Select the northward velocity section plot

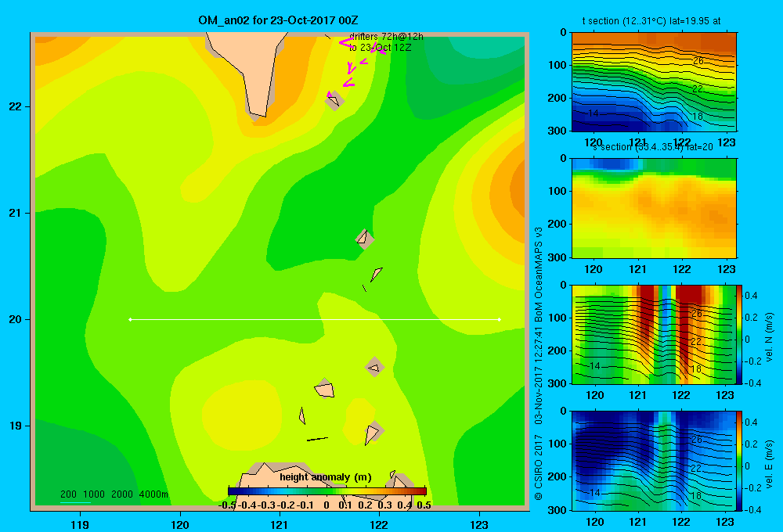[654, 334]
